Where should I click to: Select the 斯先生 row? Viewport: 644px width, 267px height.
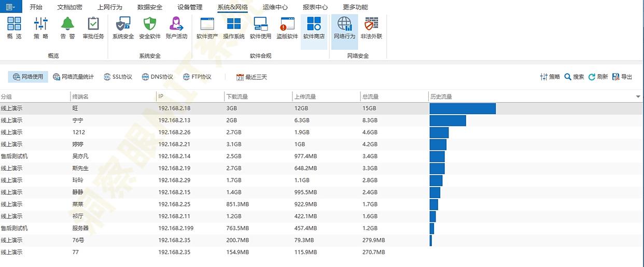(322, 168)
